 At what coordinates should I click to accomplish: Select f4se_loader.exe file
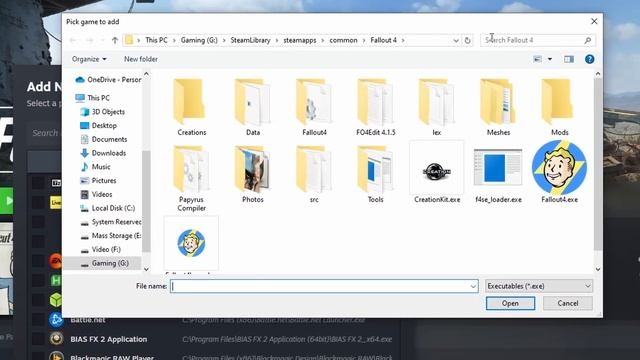[498, 174]
